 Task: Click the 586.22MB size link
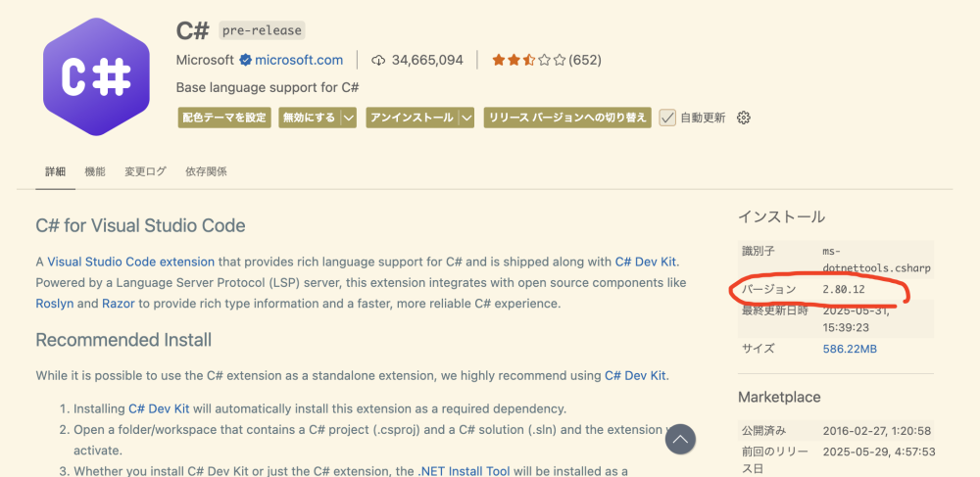coord(850,349)
